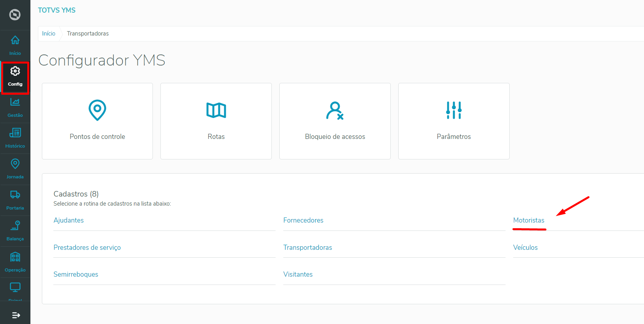Click the blocked user icon for Bloqueio de acessos
This screenshot has width=644, height=324.
335,110
